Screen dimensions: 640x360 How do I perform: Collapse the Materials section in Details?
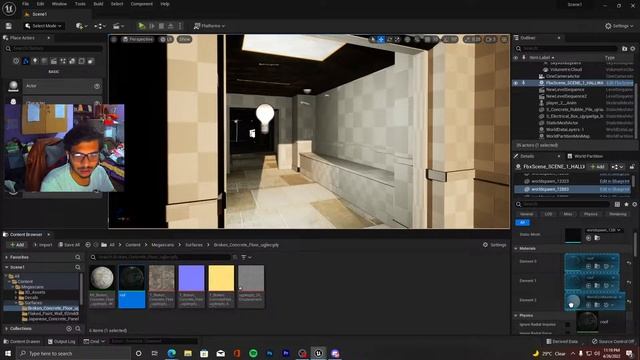pyautogui.click(x=516, y=248)
